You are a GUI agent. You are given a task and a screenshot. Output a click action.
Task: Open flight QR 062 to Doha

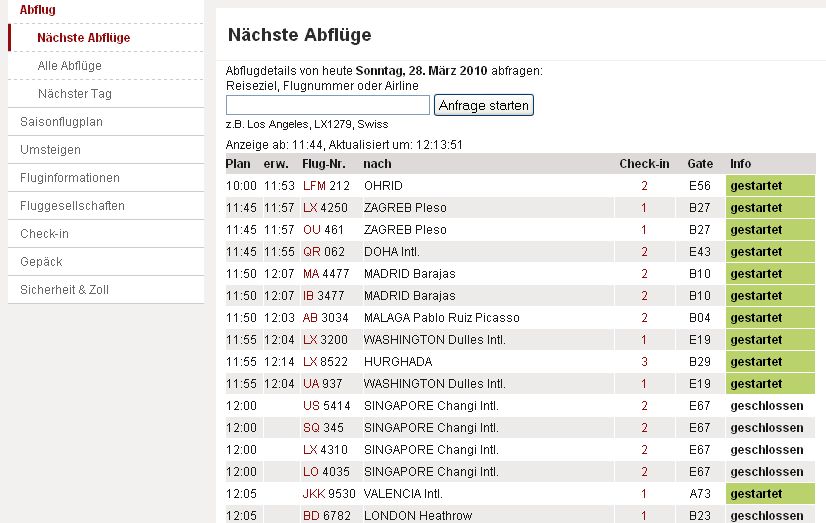click(324, 252)
